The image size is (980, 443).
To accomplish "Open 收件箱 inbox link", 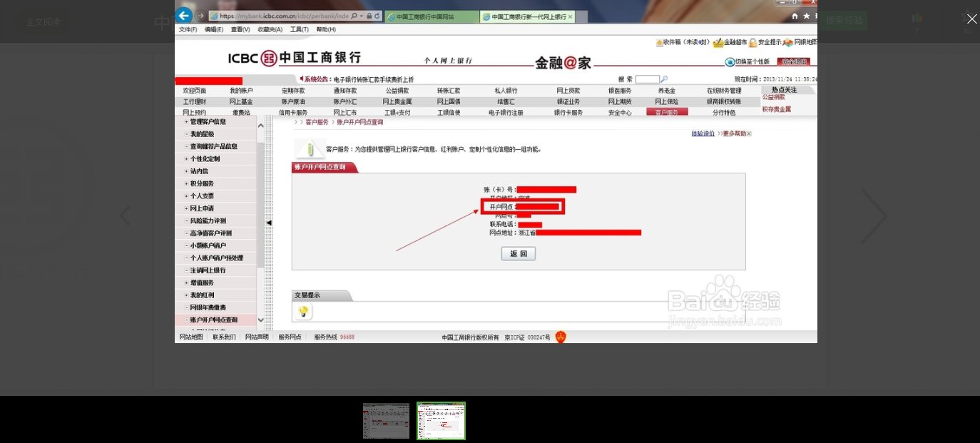I will pos(682,42).
